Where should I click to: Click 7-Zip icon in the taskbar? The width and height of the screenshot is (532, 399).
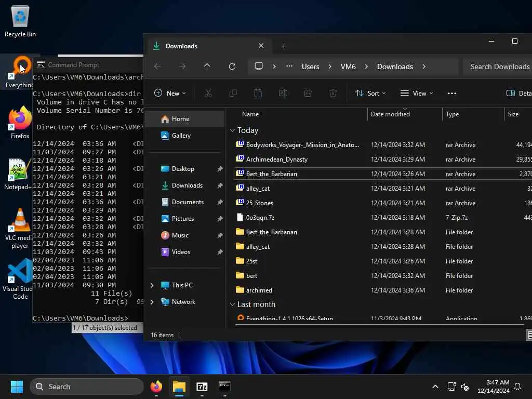[x=202, y=387]
